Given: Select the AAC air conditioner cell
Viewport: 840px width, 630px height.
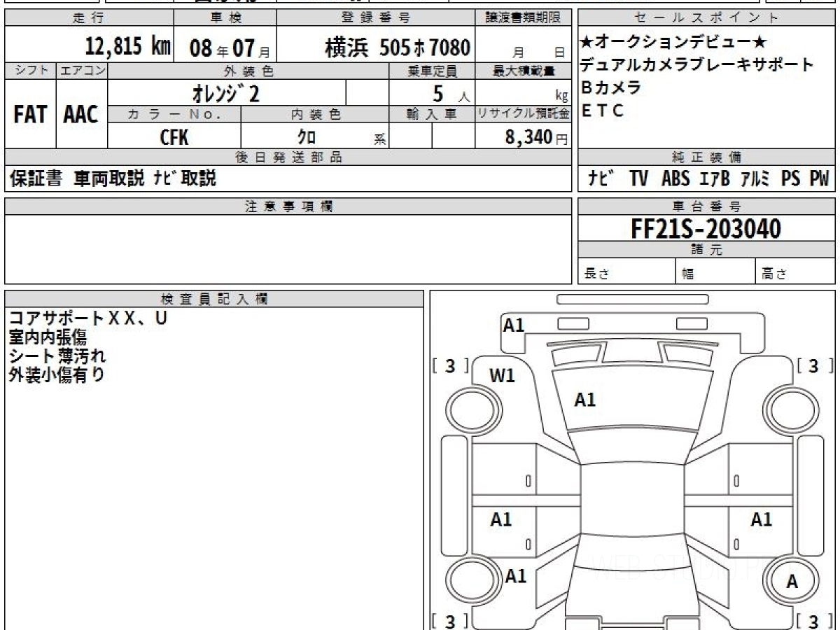Looking at the screenshot, I should 81,115.
